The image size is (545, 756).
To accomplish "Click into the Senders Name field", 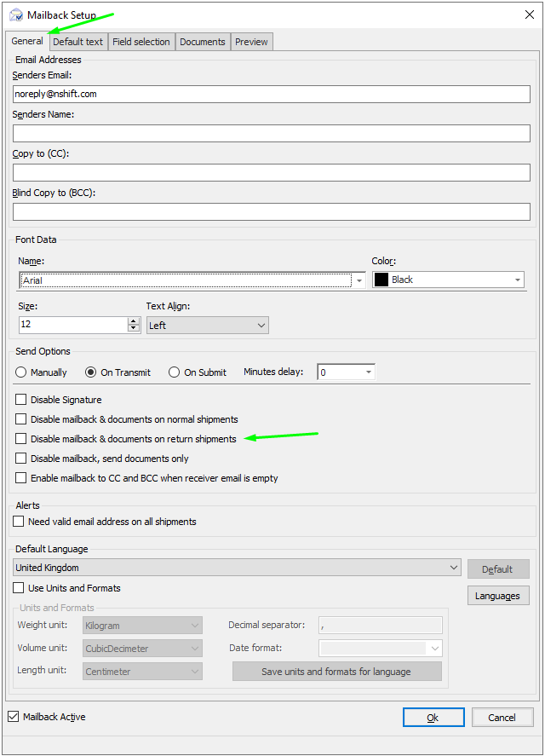I will 271,133.
